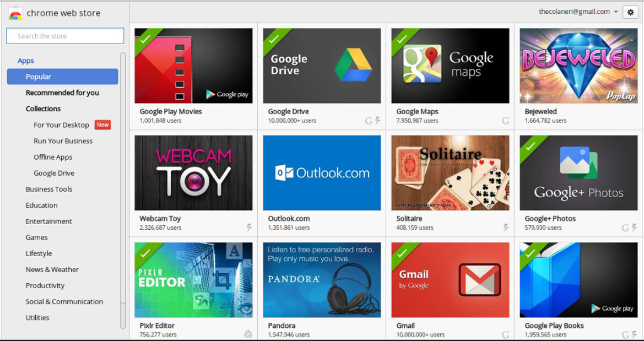Viewport: 644px width, 341px height.
Task: Show the Offline Apps collection
Action: [x=52, y=157]
